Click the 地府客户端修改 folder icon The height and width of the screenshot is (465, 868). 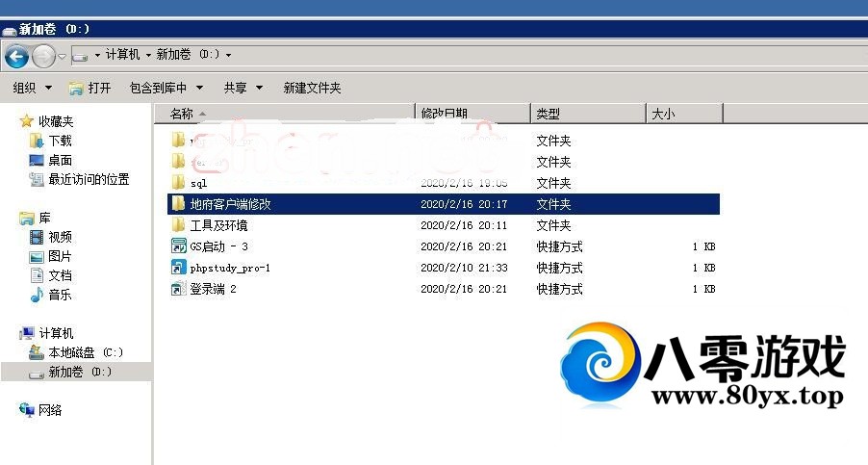pyautogui.click(x=178, y=203)
